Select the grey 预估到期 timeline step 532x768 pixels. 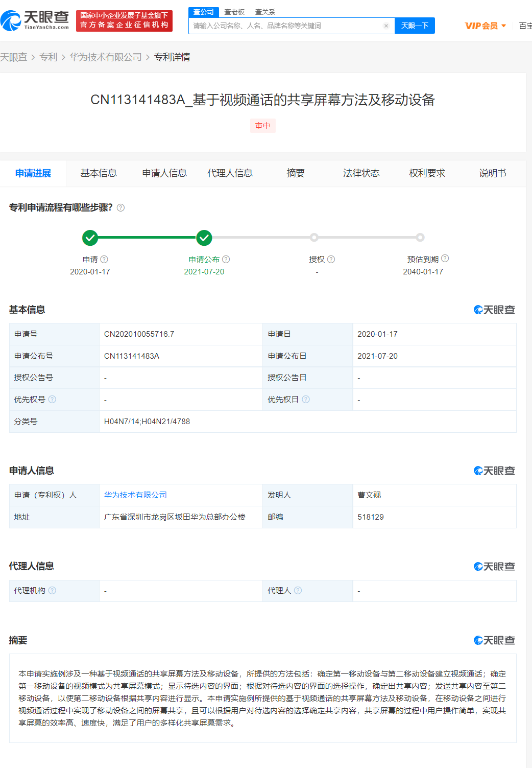coord(420,237)
